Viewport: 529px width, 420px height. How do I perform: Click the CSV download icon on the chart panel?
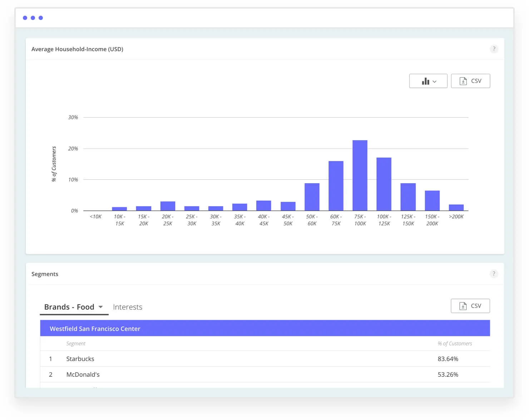click(464, 81)
